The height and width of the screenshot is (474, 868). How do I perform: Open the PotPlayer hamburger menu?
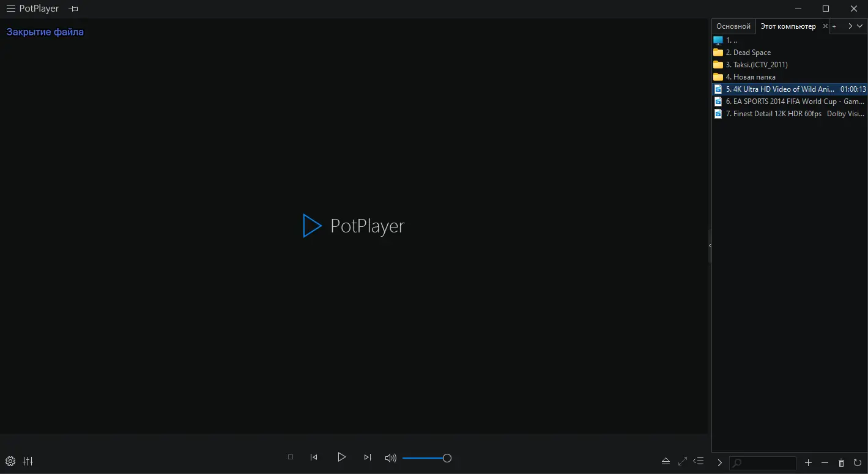click(x=10, y=8)
